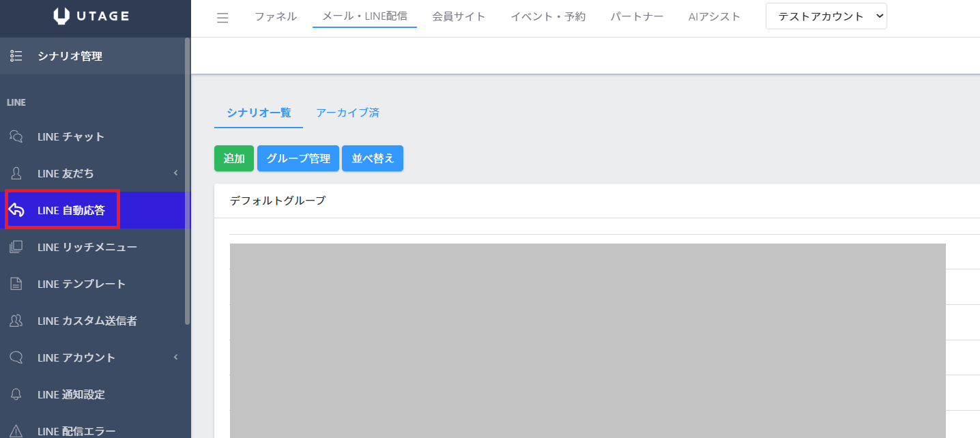980x438 pixels.
Task: Click the UTAGE logo icon
Action: click(x=61, y=16)
